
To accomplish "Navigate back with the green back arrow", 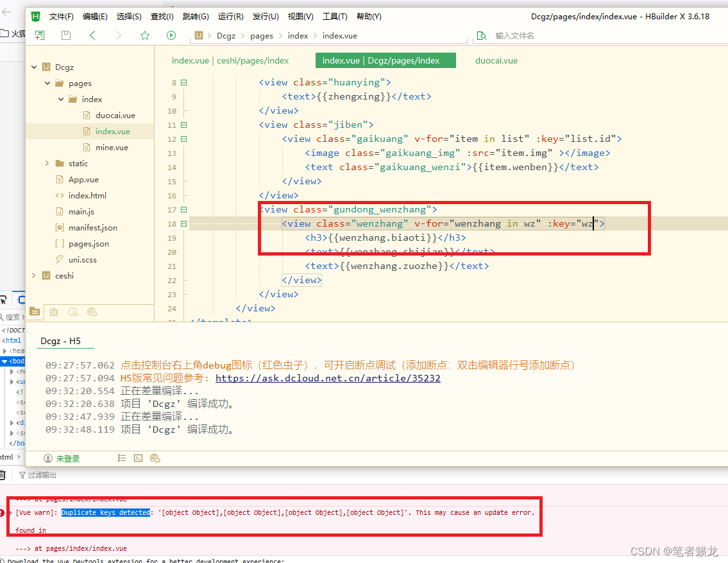I will (93, 35).
